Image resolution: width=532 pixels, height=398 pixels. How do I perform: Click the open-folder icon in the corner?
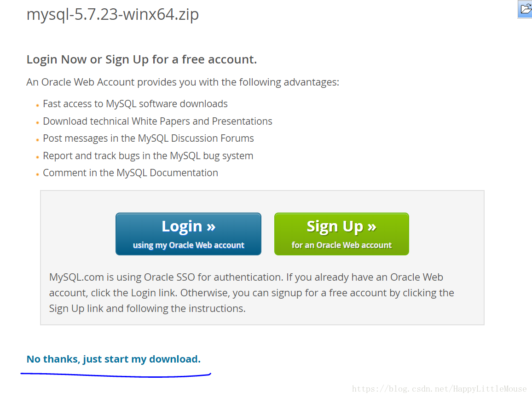526,8
